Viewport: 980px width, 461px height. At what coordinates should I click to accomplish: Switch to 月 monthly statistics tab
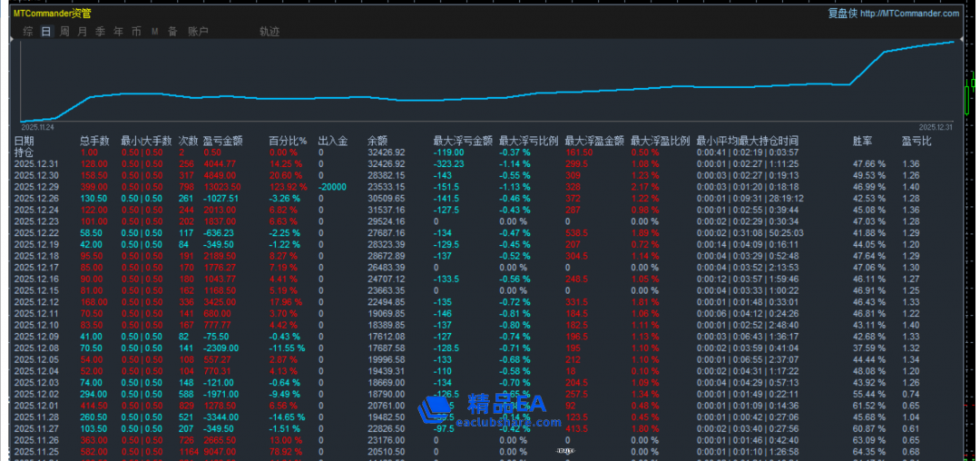point(83,32)
